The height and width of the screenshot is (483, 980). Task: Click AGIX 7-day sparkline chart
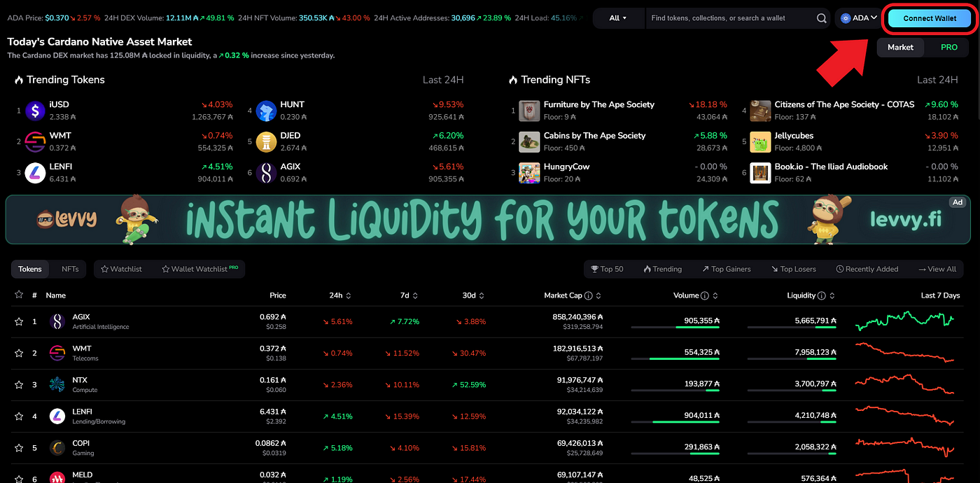[904, 322]
